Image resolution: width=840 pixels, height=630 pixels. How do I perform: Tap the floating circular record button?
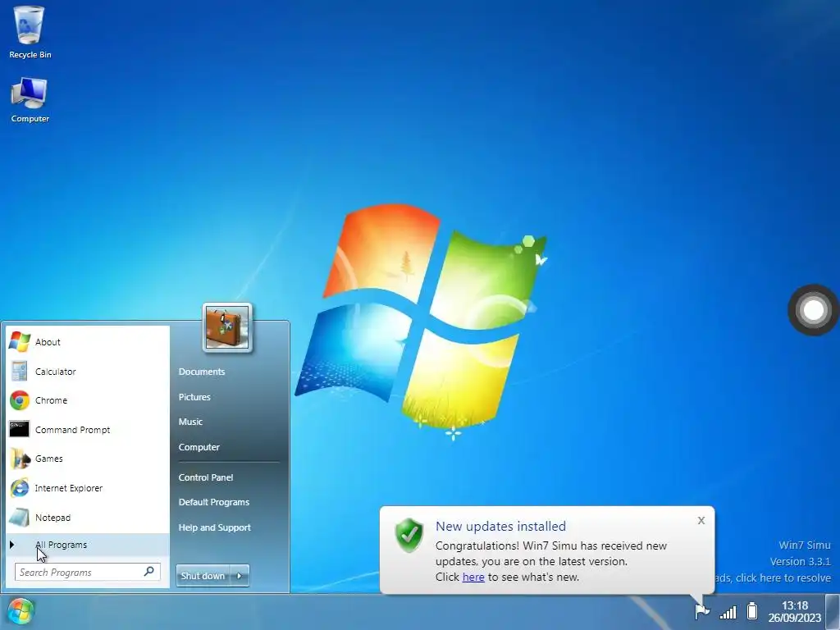tap(813, 309)
